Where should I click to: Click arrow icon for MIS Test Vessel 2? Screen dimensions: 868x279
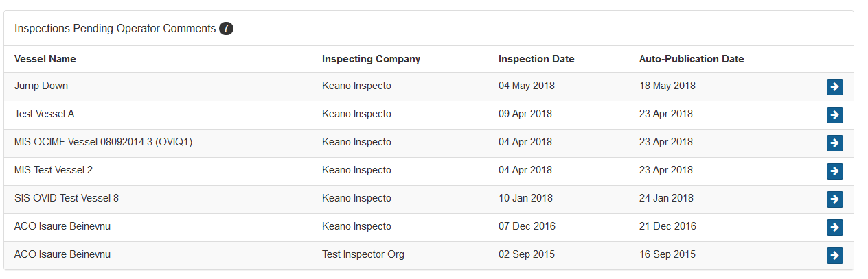[834, 171]
